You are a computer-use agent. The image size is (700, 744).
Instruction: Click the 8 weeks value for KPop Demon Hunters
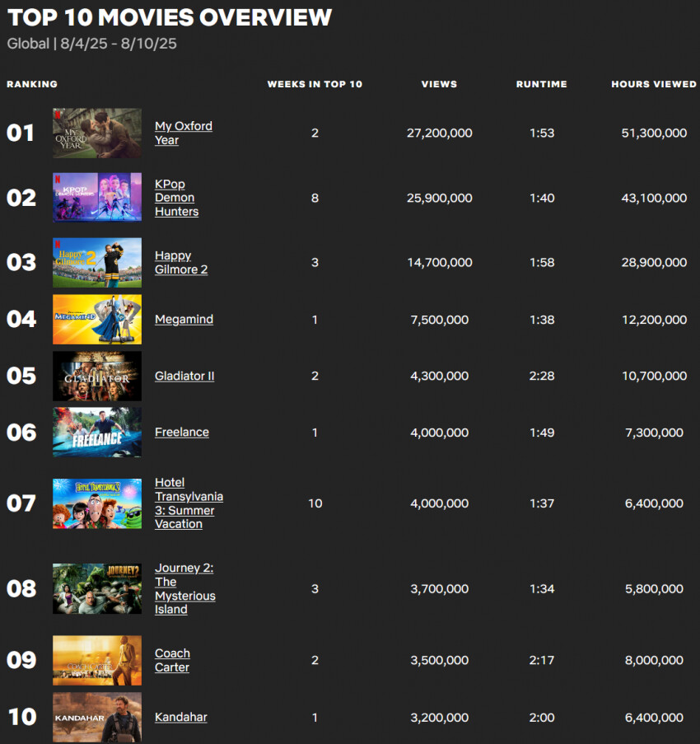[x=315, y=198]
